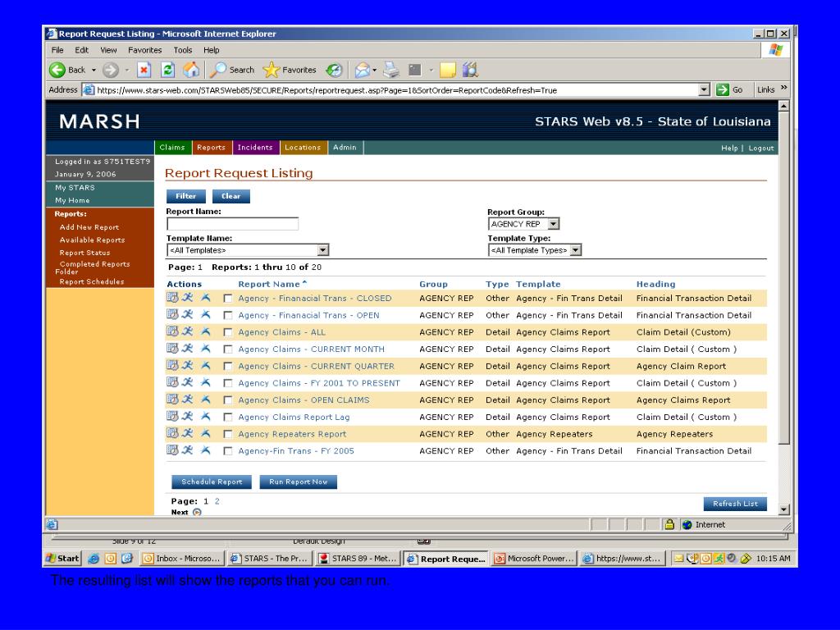This screenshot has height=630, width=840.
Task: Open the Incidents tab
Action: coord(255,148)
